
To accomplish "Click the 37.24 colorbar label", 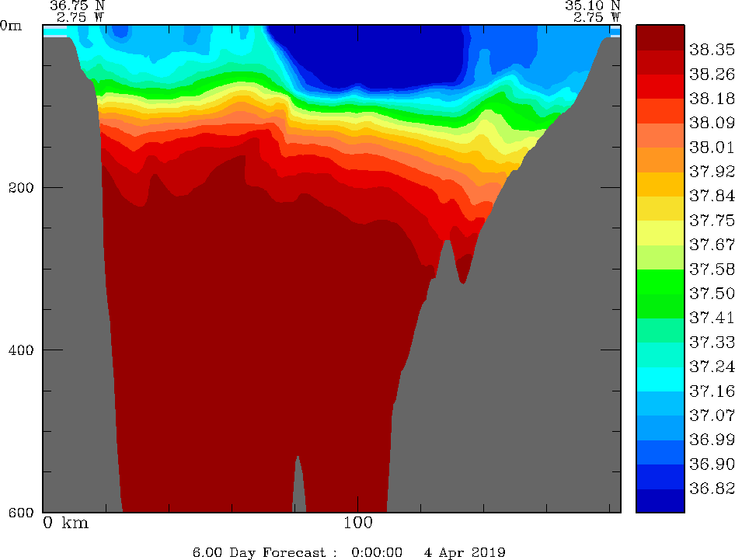I will [712, 367].
